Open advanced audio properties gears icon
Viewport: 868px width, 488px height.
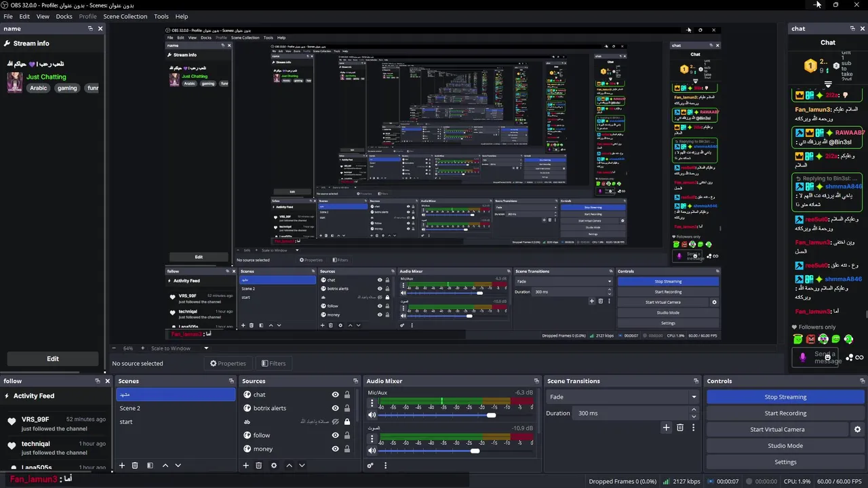pos(370,466)
